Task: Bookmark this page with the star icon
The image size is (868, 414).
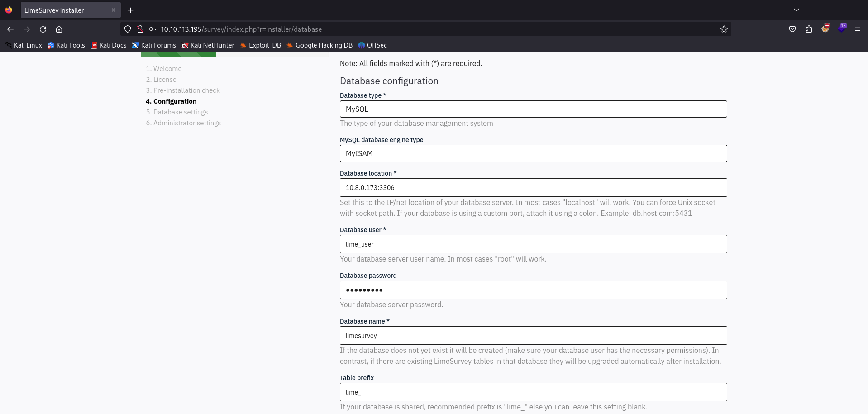Action: tap(724, 29)
